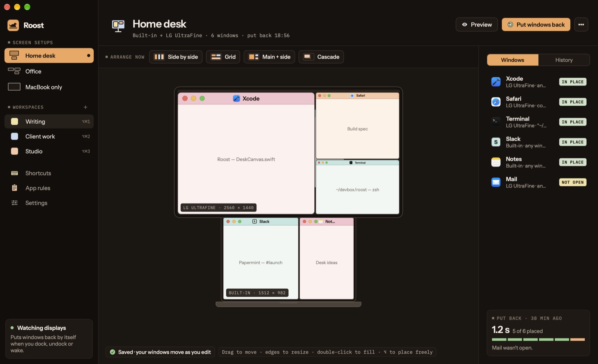
Task: Click the Safari compass icon in list
Action: [496, 102]
